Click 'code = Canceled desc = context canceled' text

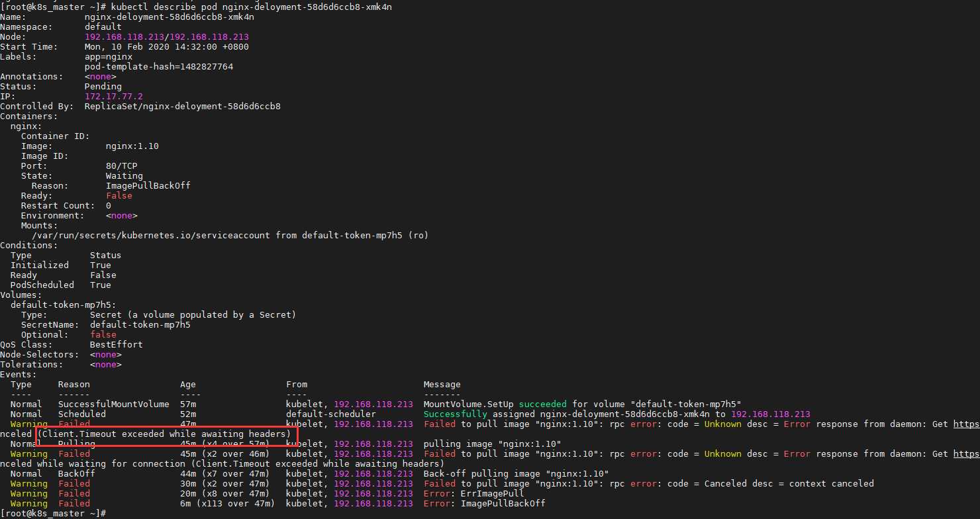(771, 483)
